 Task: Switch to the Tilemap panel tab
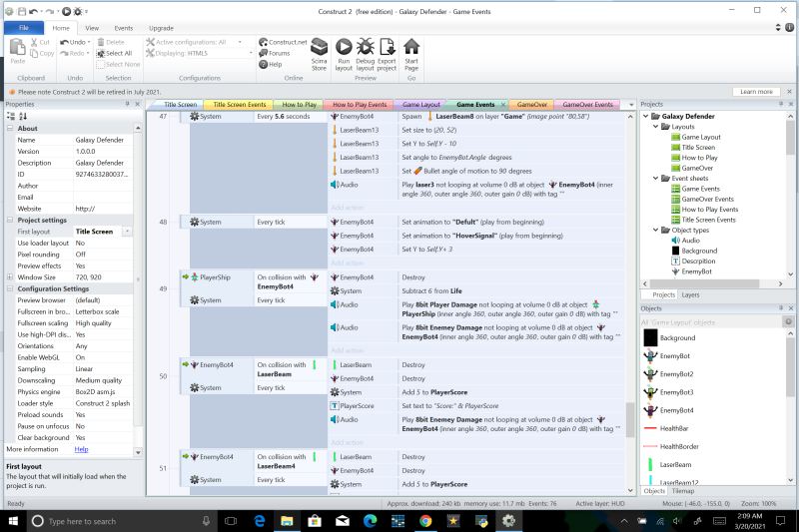[683, 491]
